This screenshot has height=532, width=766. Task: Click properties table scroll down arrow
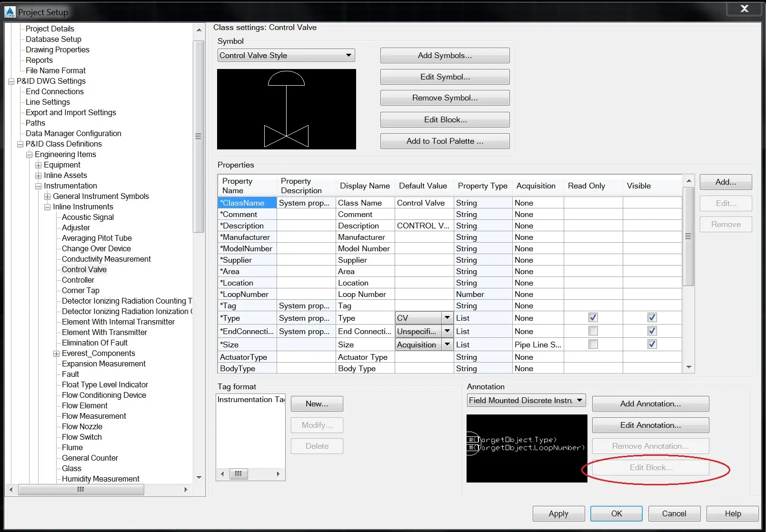click(x=689, y=367)
